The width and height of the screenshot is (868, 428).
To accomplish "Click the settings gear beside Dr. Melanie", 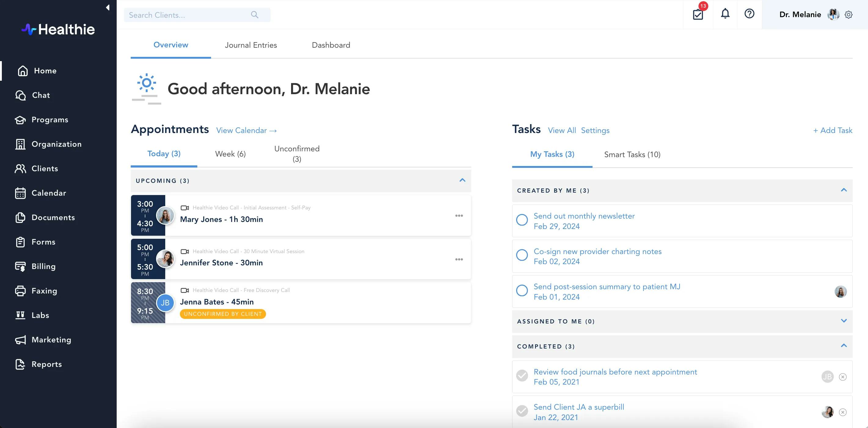I will [848, 15].
